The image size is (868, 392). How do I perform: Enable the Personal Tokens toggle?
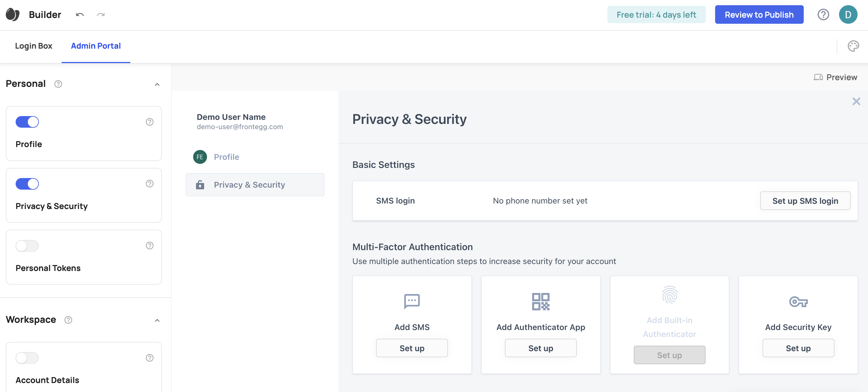coord(27,246)
